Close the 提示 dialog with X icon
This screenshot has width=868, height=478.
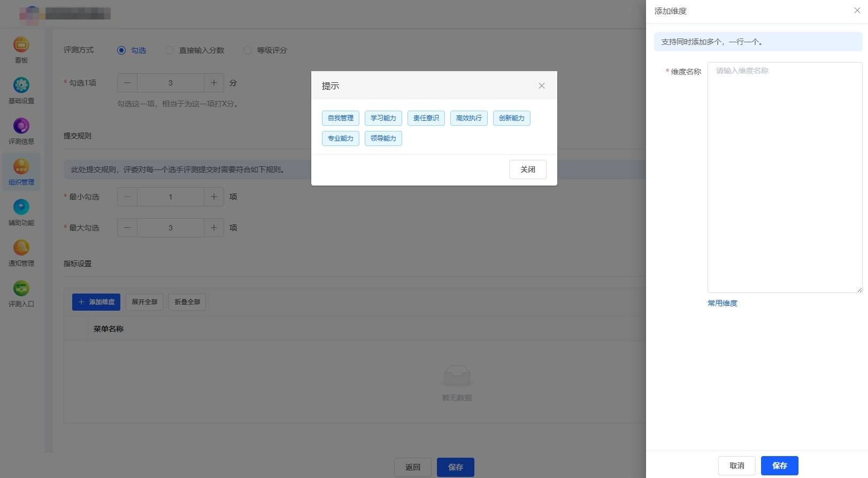(x=541, y=86)
